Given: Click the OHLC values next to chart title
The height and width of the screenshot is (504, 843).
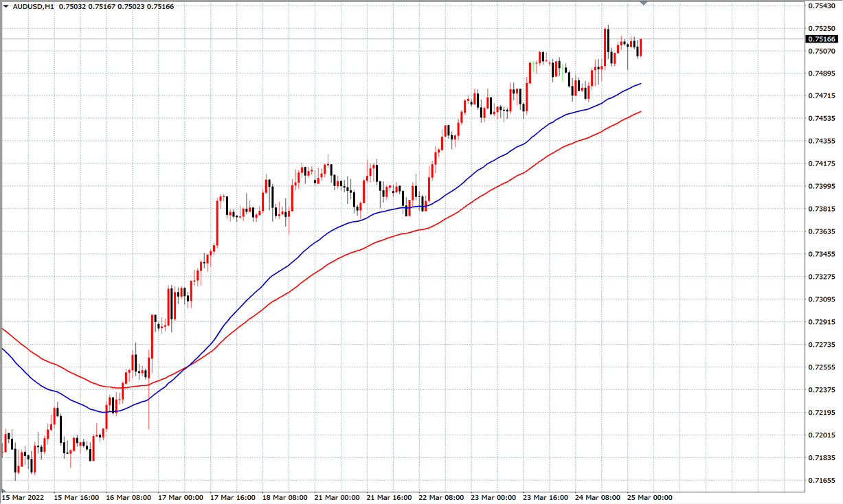Looking at the screenshot, I should [116, 6].
